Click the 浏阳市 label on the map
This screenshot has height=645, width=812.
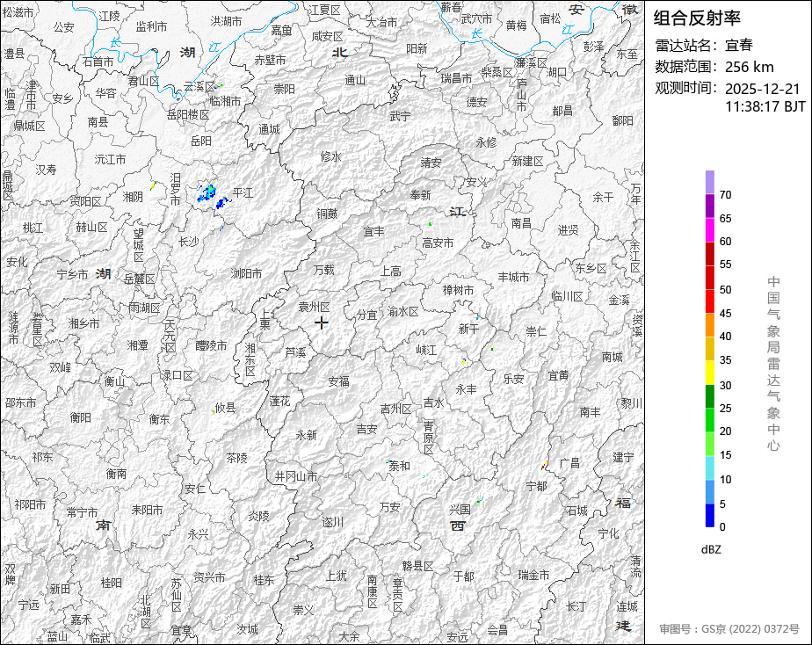pyautogui.click(x=246, y=272)
